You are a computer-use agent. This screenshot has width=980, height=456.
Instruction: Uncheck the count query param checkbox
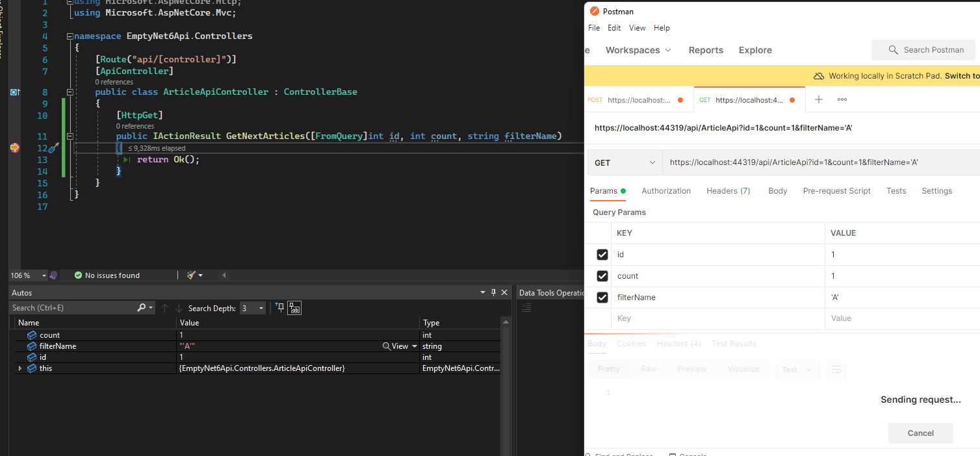[602, 276]
